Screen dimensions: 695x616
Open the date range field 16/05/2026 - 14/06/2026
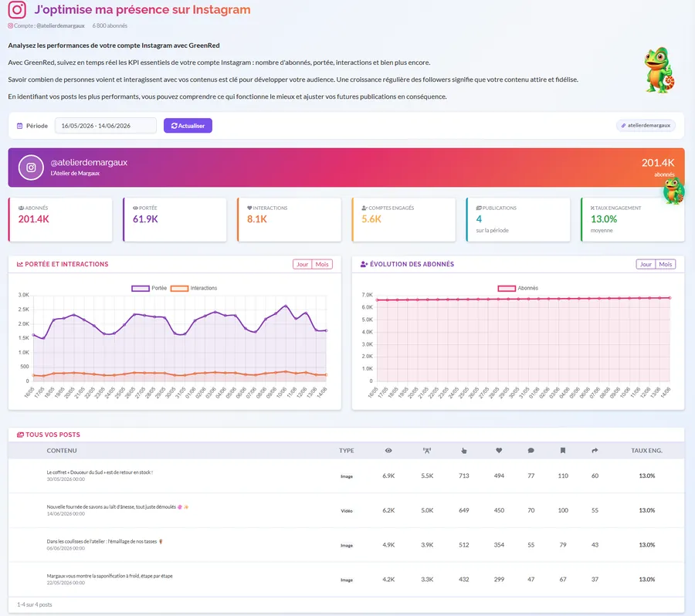106,125
